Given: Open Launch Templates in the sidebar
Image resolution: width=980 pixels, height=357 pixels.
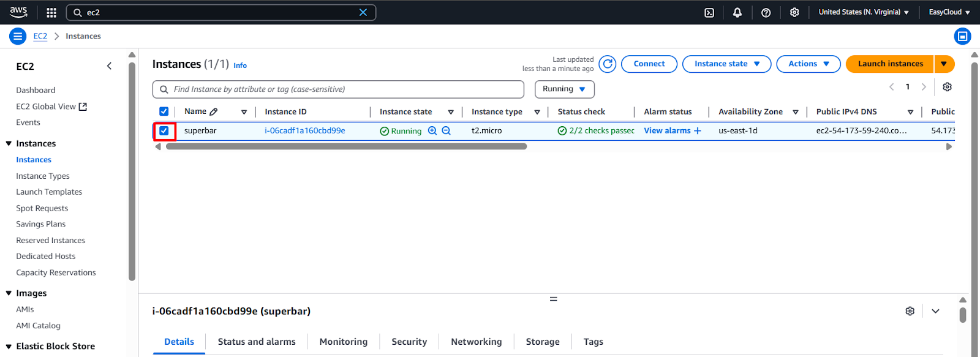Looking at the screenshot, I should point(49,192).
